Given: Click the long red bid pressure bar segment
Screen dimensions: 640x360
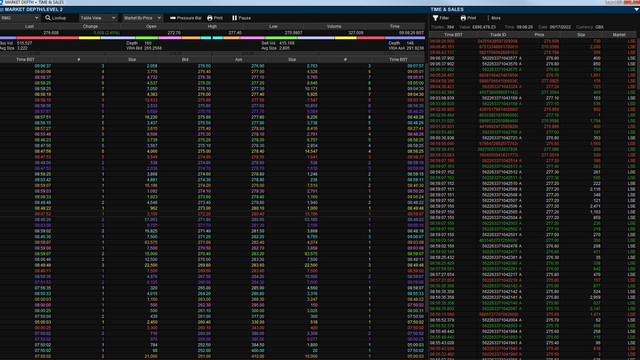Looking at the screenshot, I should [x=47, y=38].
